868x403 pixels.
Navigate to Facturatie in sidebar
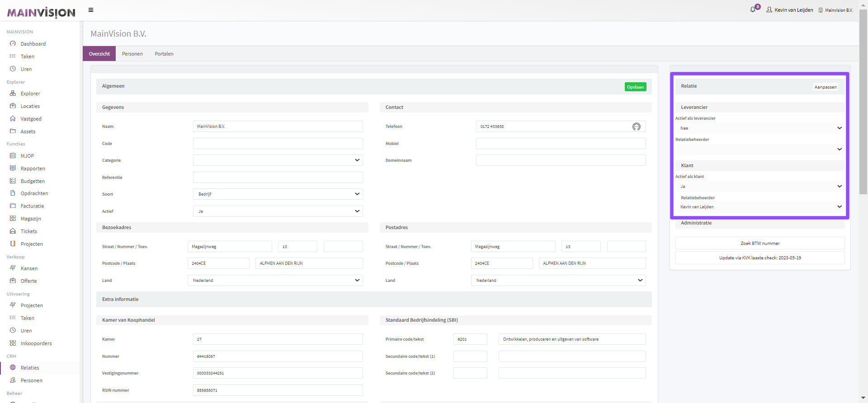32,206
